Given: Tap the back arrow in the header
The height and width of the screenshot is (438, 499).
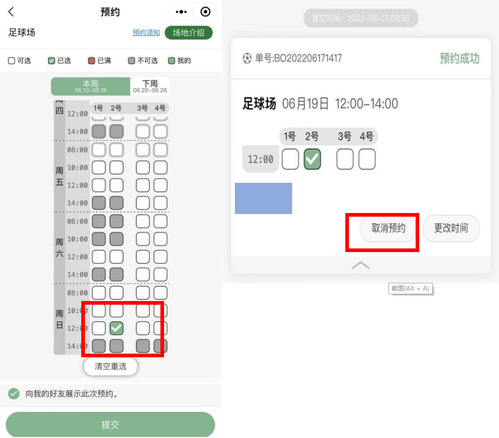Looking at the screenshot, I should [11, 12].
